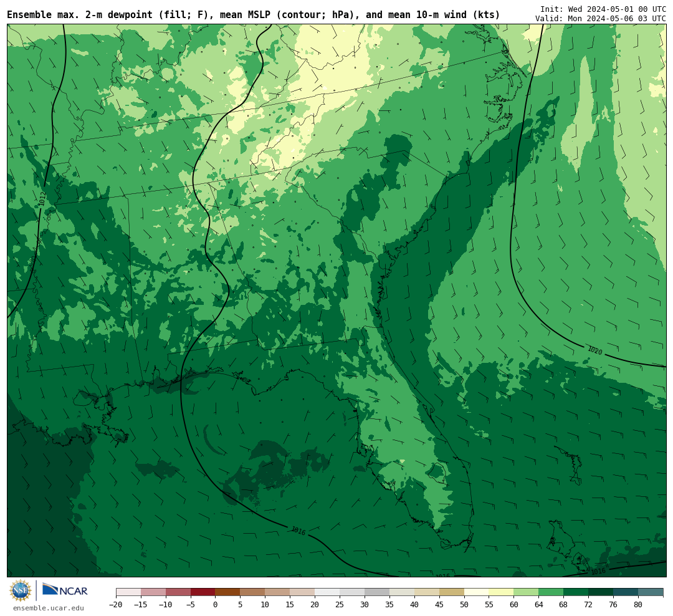Click the -15 colorbar tick label
The image size is (673, 616).
click(141, 604)
